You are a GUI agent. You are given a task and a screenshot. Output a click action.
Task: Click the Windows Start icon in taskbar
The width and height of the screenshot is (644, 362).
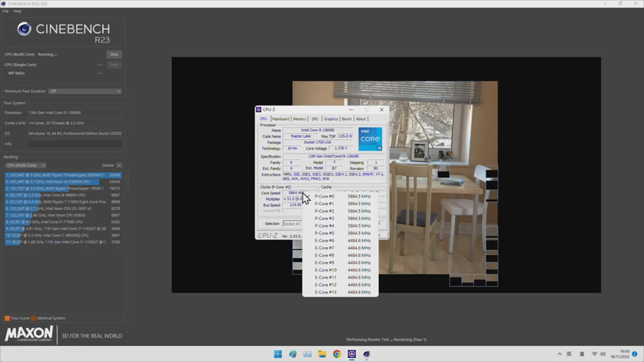tap(278, 354)
